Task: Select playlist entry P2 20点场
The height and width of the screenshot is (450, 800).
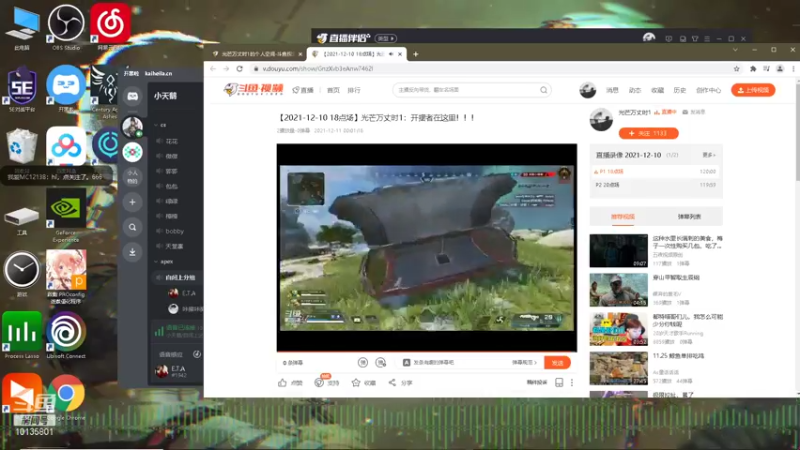Action: [x=656, y=185]
